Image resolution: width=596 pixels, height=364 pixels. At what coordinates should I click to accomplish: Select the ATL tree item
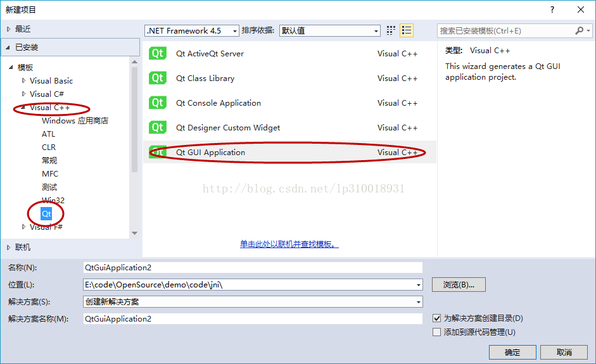48,134
